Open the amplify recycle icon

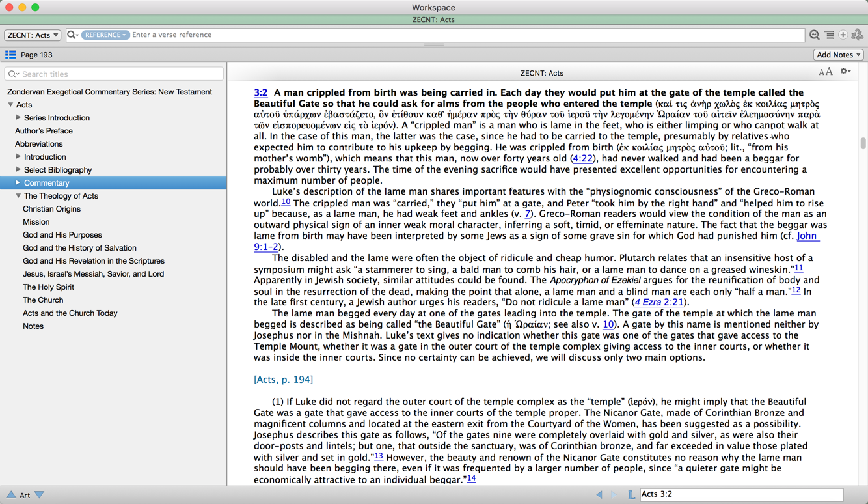(x=858, y=35)
